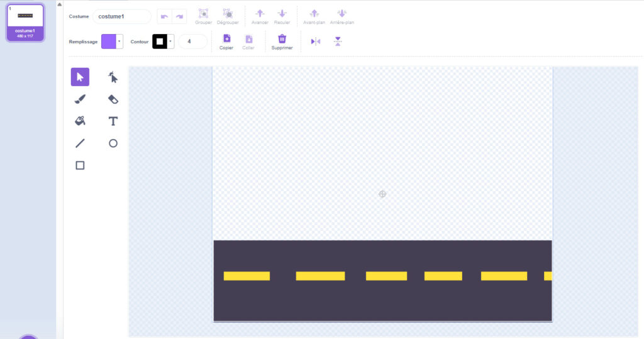644x339 pixels.
Task: Flip the costume horizontally
Action: click(316, 42)
